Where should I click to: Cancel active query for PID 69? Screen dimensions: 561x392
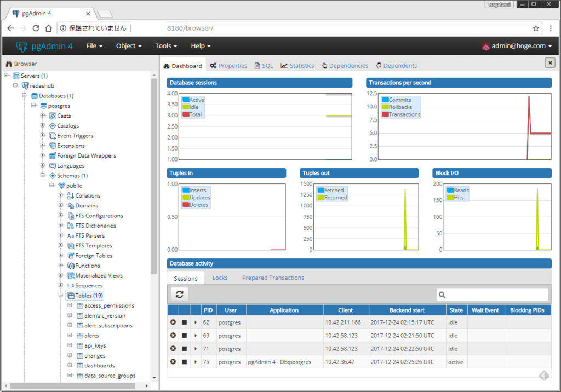[184, 336]
